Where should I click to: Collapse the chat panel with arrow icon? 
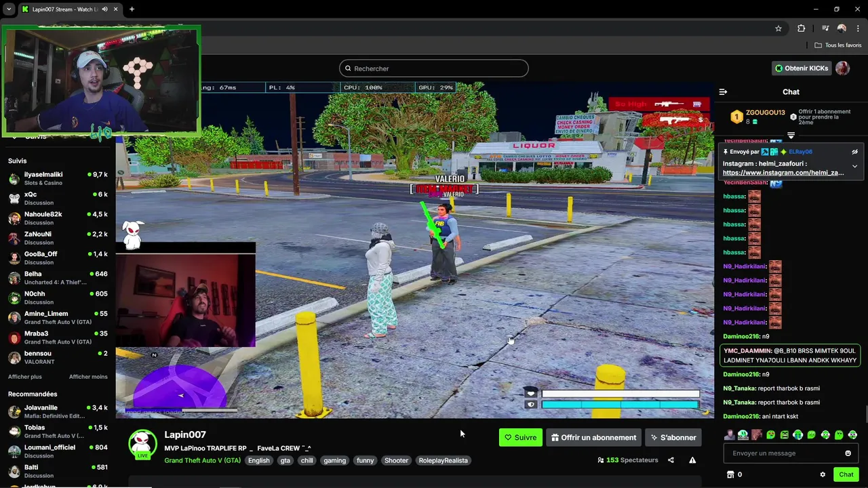pyautogui.click(x=723, y=91)
